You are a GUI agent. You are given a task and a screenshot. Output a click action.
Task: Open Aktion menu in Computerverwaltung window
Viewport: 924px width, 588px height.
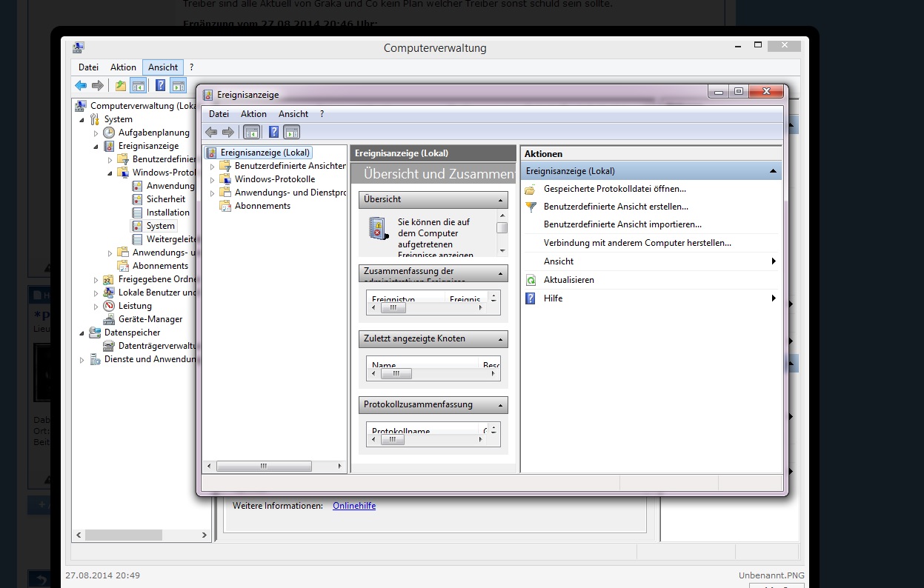[x=123, y=67]
